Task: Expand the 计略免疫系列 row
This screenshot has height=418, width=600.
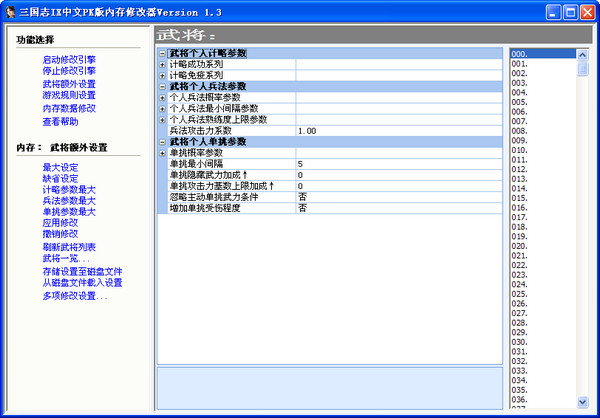Action: pyautogui.click(x=162, y=76)
